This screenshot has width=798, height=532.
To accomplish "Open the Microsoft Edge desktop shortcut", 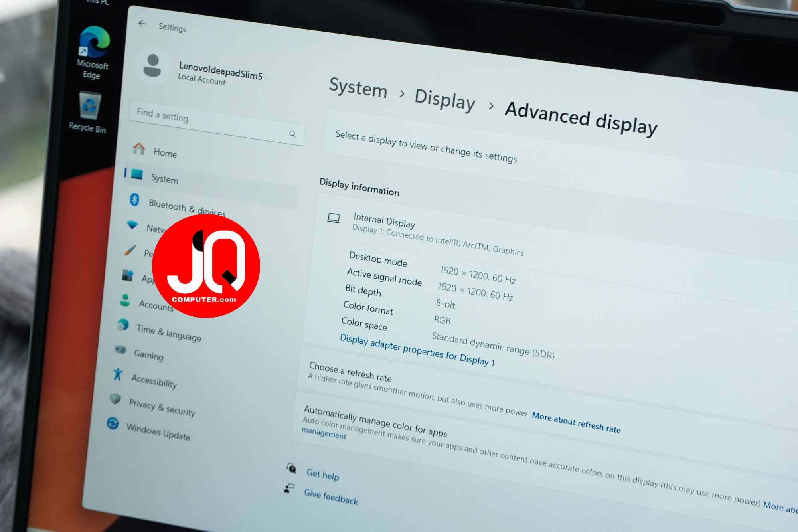I will coord(93,52).
